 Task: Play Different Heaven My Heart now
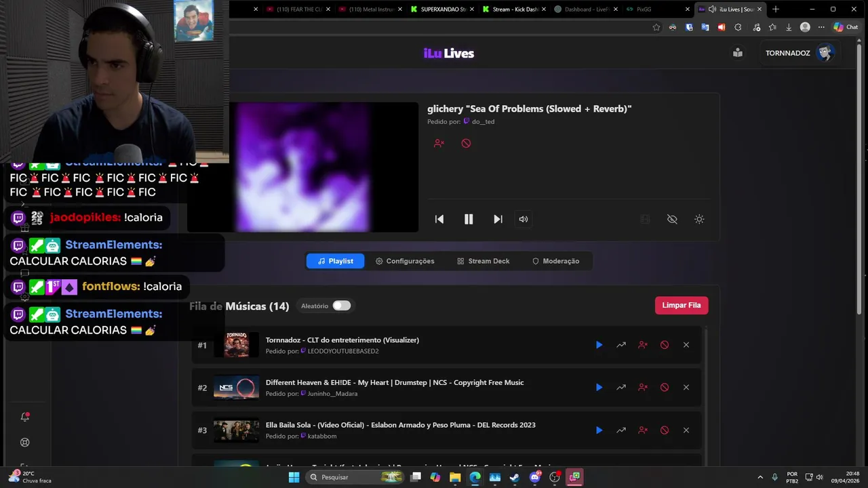[x=599, y=388]
